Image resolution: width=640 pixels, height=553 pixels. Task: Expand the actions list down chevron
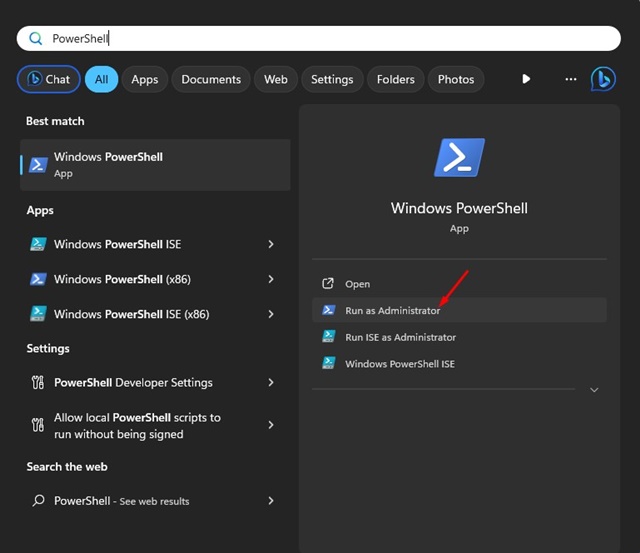(x=594, y=390)
